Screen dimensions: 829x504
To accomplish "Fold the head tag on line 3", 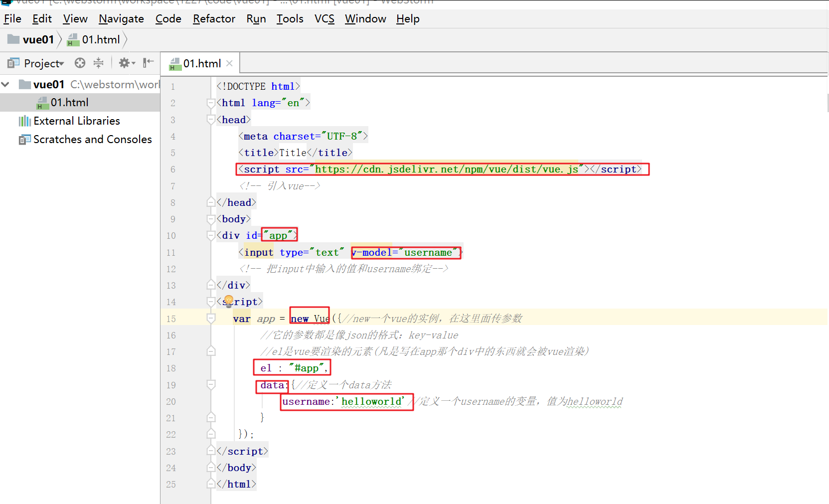I will tap(211, 120).
